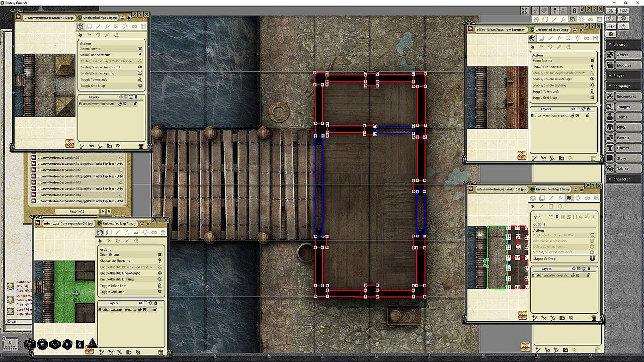Select Zoom Extents in the 013 map window
The image size is (644, 362).
(111, 49)
